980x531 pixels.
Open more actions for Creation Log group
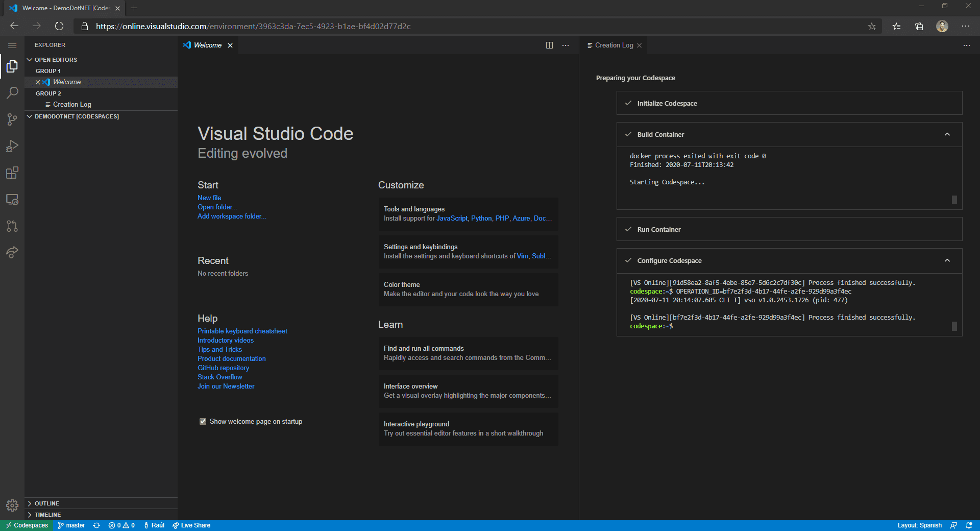coord(967,45)
